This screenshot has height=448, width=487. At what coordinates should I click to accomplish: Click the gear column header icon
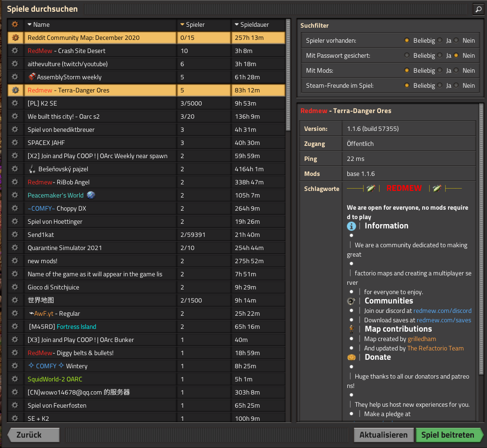coord(15,24)
